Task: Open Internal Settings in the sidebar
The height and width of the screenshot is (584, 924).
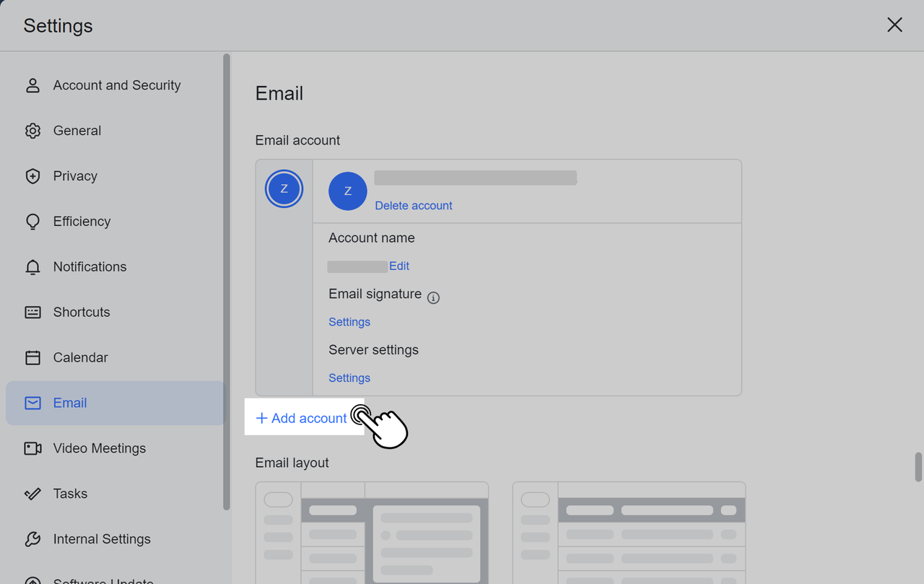Action: click(101, 539)
